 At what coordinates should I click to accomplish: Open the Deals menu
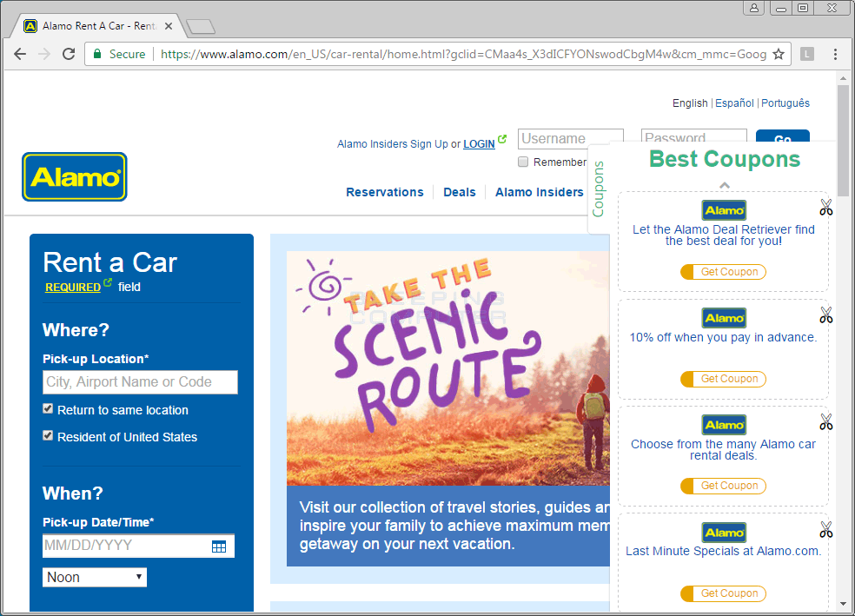pyautogui.click(x=459, y=192)
